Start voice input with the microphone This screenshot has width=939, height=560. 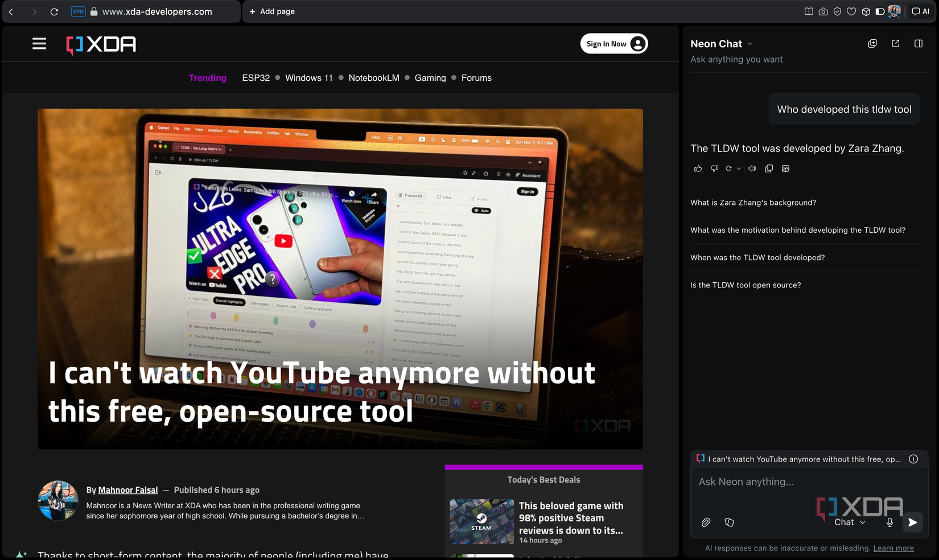click(889, 522)
